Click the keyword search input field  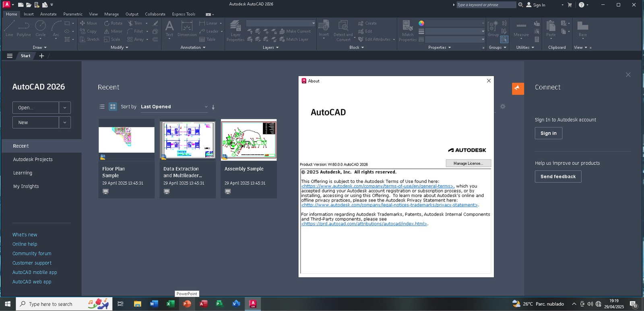(x=486, y=5)
